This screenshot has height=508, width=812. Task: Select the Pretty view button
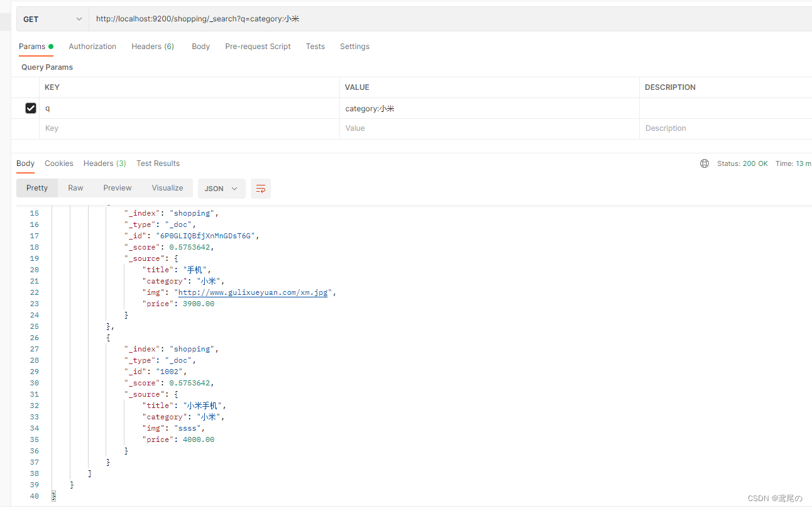[37, 188]
